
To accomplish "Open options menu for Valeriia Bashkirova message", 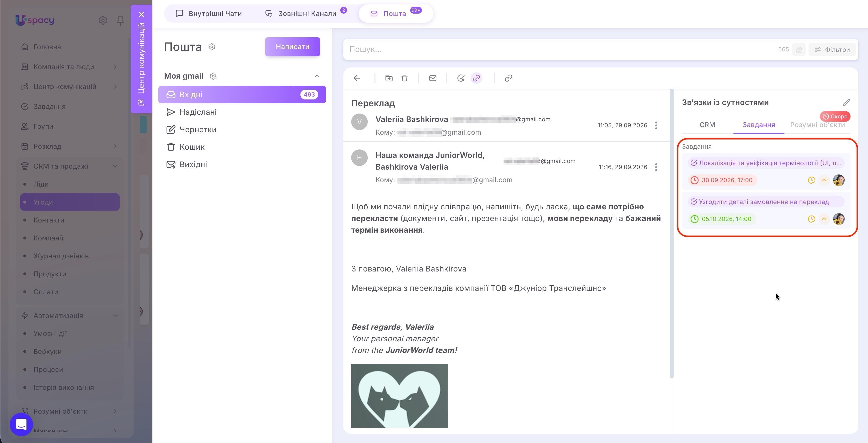I will 656,126.
